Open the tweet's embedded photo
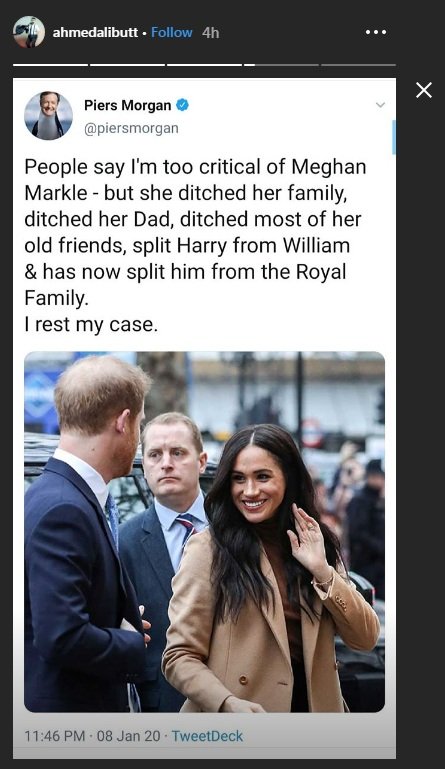Image resolution: width=445 pixels, height=769 pixels. [205, 532]
